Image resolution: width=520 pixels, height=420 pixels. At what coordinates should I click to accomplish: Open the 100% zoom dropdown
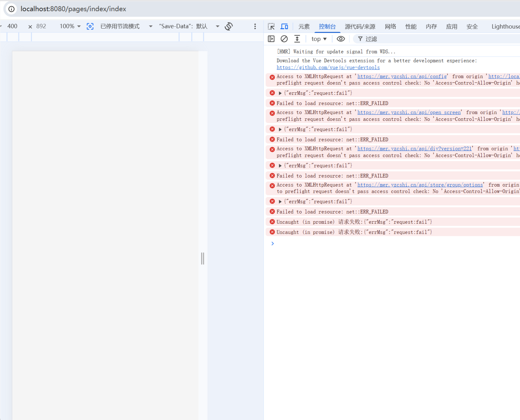click(70, 26)
